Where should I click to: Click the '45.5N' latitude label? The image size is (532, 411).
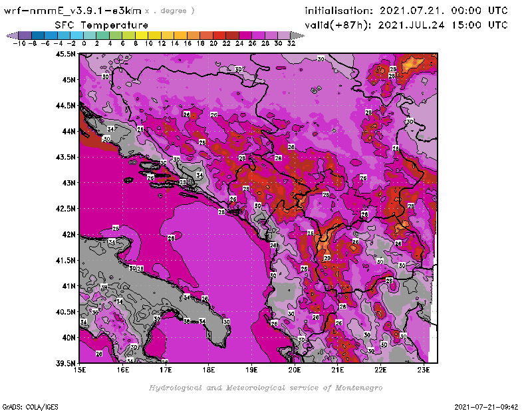coord(65,54)
